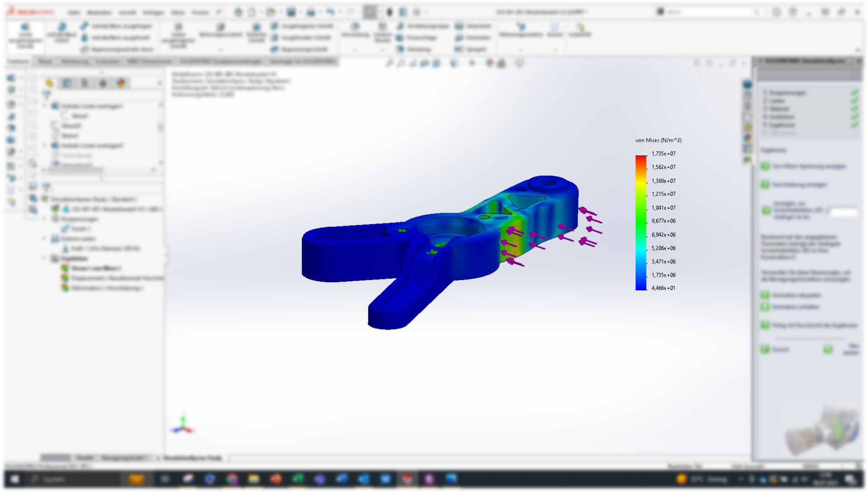Click the traffic-light rebuild icon
The image size is (868, 492).
390,12
